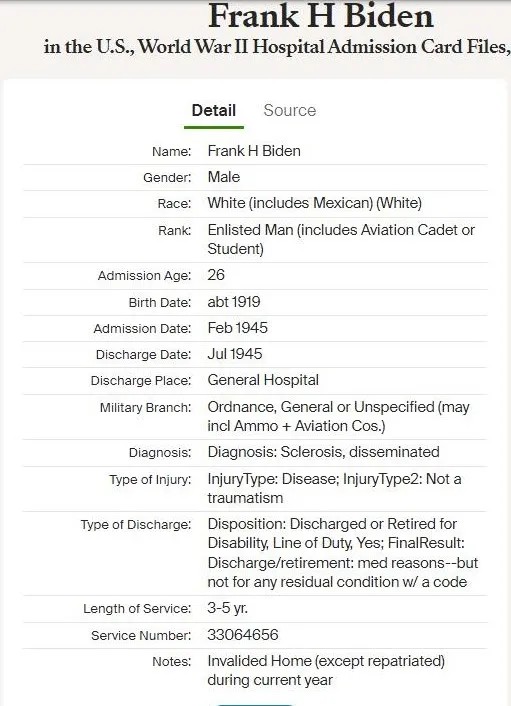Click the Admission Age value 26

pos(216,275)
